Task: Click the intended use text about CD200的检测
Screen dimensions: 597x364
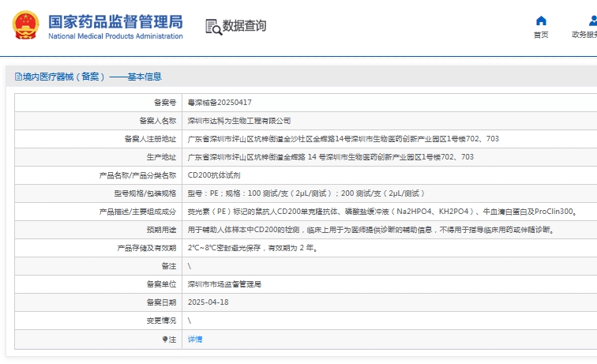Action: [x=370, y=230]
